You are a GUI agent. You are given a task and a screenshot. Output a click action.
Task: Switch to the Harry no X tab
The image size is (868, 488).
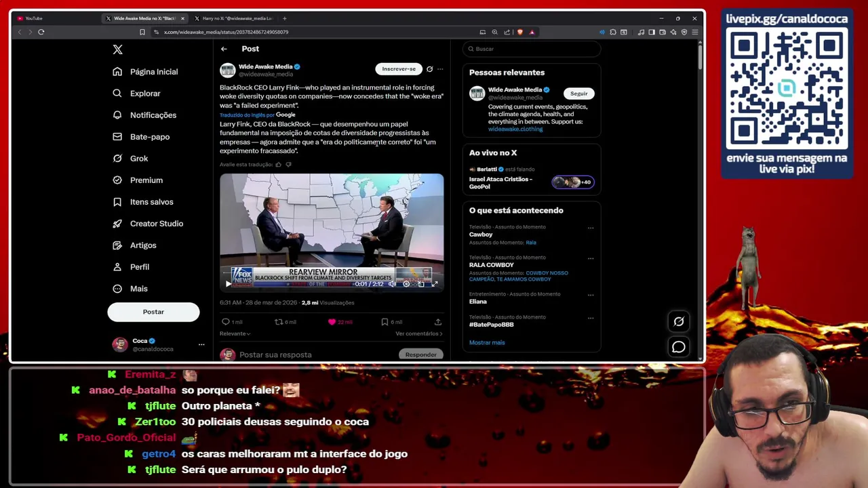click(235, 18)
